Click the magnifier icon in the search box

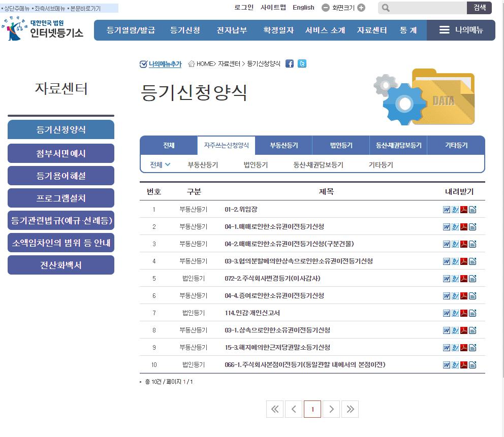tap(384, 8)
